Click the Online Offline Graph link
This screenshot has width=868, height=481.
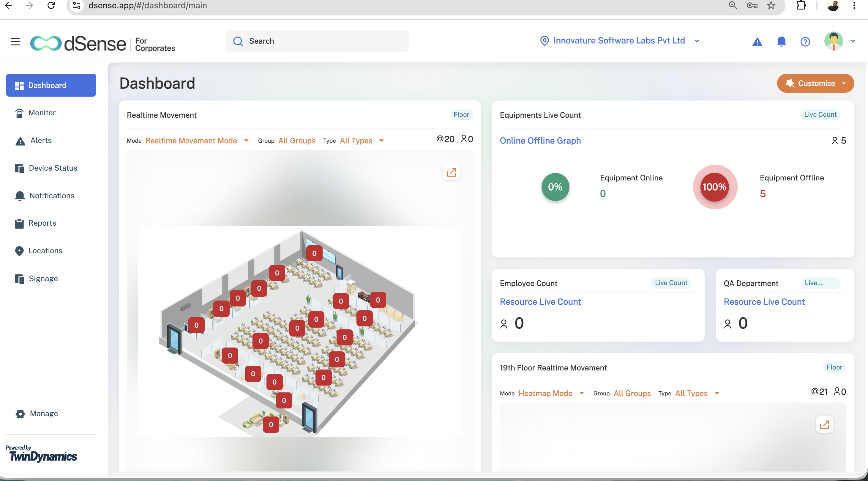[x=540, y=141]
